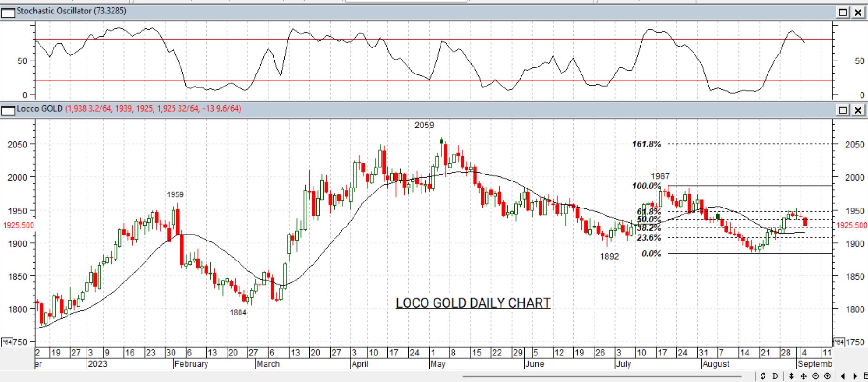Click the red OHLC values in the Locco GOLD header
Viewport: 868px width, 382px height.
[x=153, y=108]
